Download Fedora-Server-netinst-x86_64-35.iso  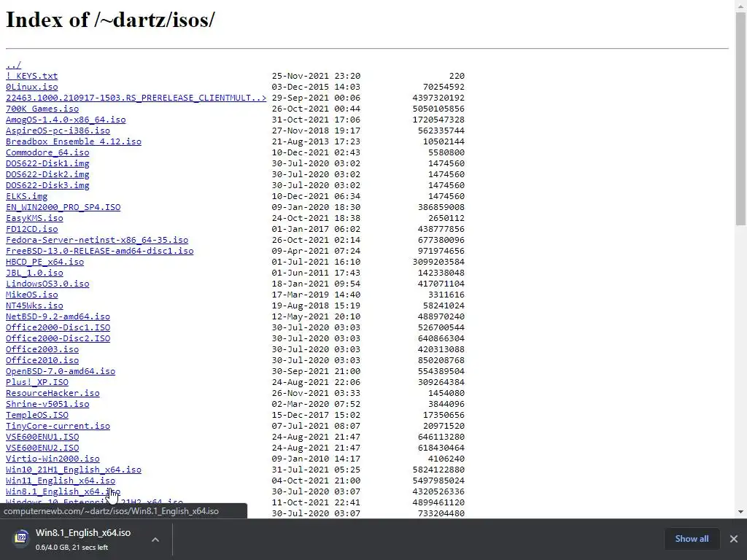[x=97, y=240]
